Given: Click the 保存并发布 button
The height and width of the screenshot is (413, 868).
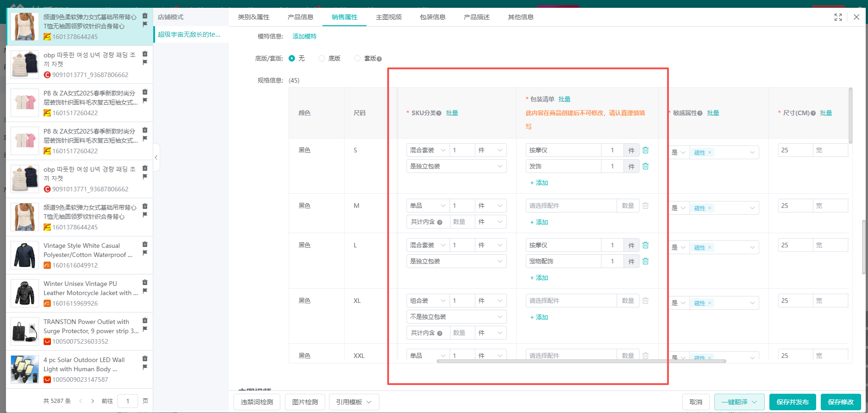Looking at the screenshot, I should click(x=792, y=402).
